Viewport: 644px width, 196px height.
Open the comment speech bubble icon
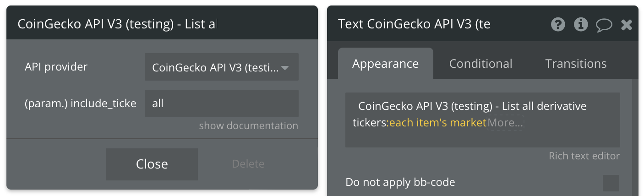pyautogui.click(x=604, y=25)
